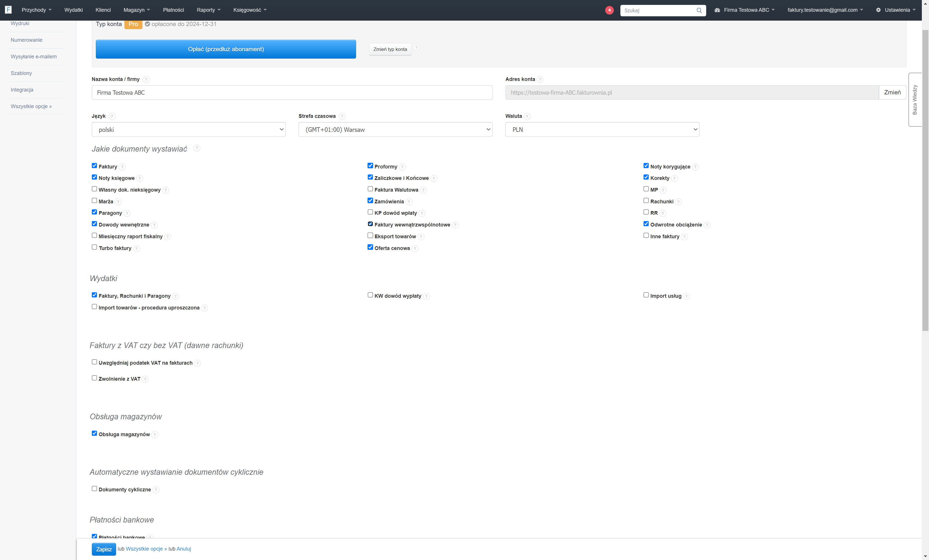
Task: Open help icon next to Język
Action: point(112,116)
